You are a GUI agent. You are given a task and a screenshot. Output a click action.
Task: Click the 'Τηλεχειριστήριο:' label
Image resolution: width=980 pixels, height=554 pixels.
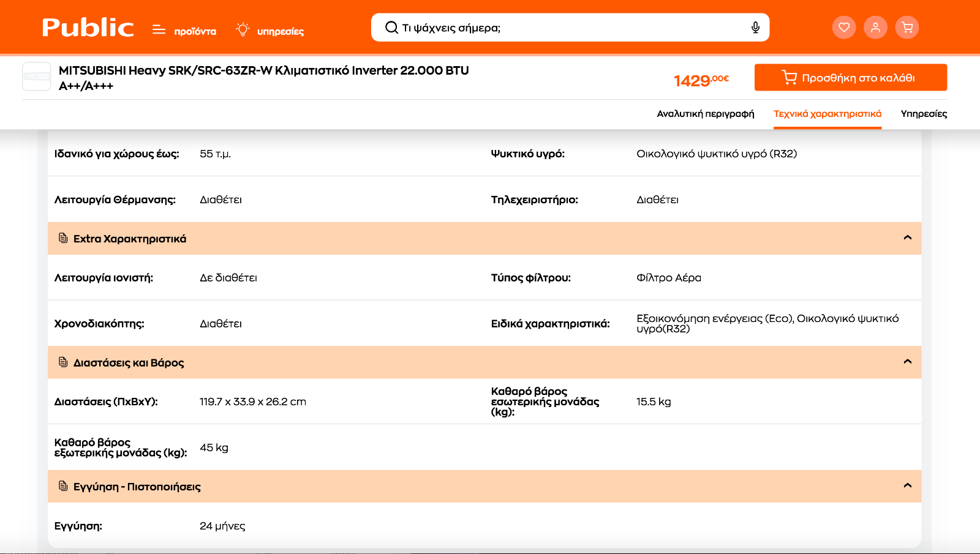point(535,200)
